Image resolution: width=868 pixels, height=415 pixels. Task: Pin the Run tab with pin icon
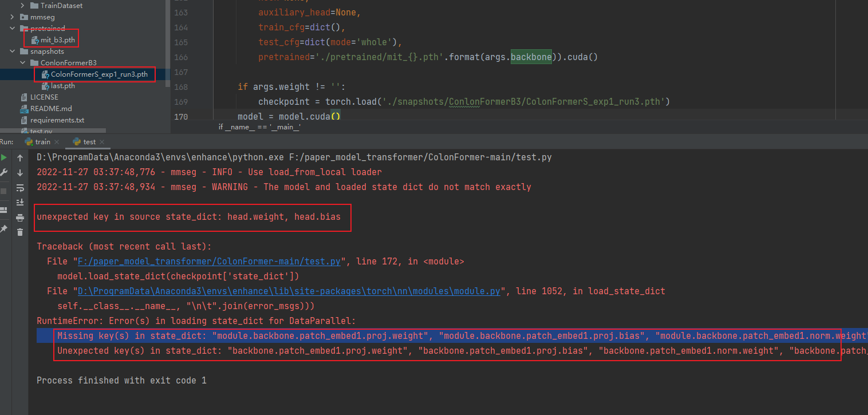coord(3,228)
